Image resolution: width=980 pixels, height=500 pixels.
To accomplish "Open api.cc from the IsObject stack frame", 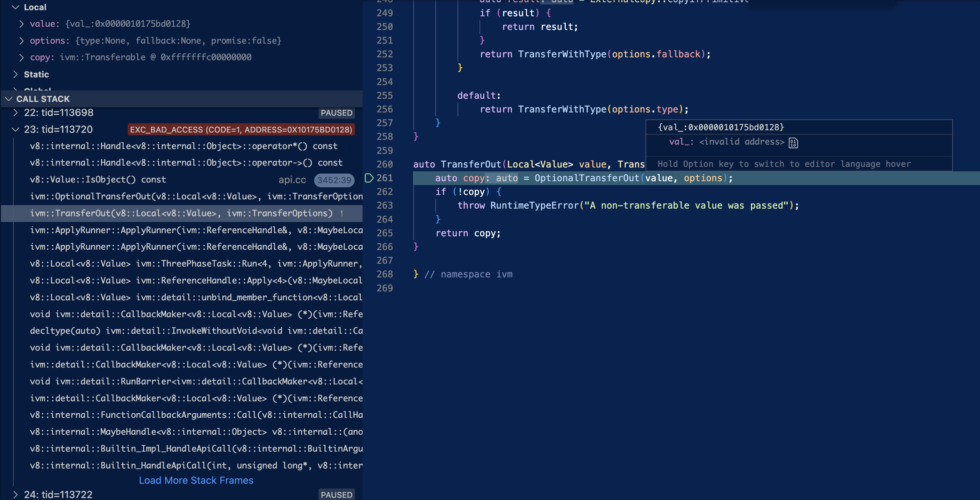I will point(292,180).
